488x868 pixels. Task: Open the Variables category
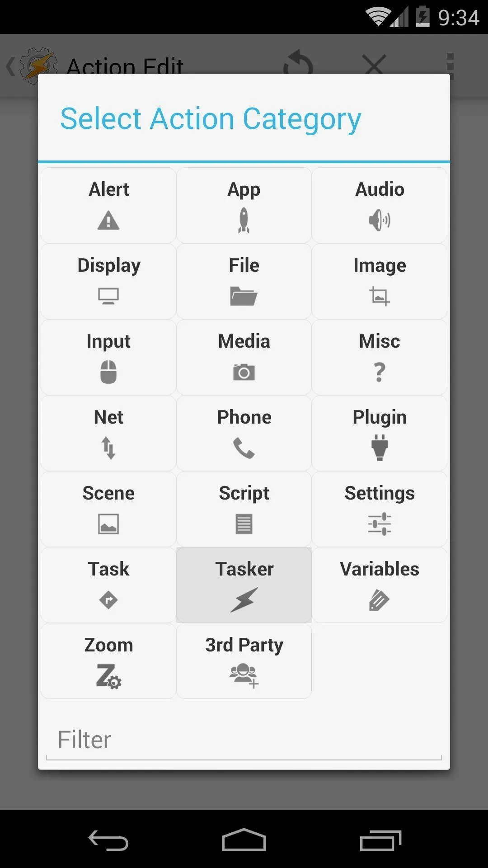click(380, 585)
